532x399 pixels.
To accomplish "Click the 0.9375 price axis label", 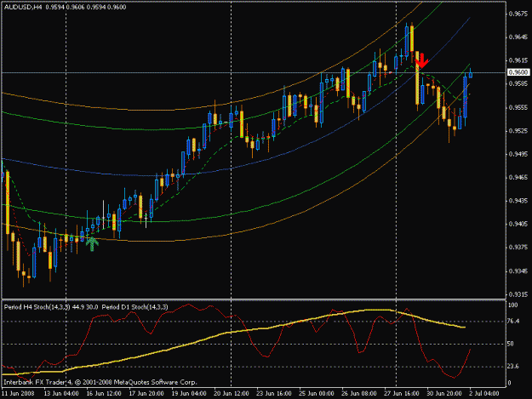I will (518, 247).
